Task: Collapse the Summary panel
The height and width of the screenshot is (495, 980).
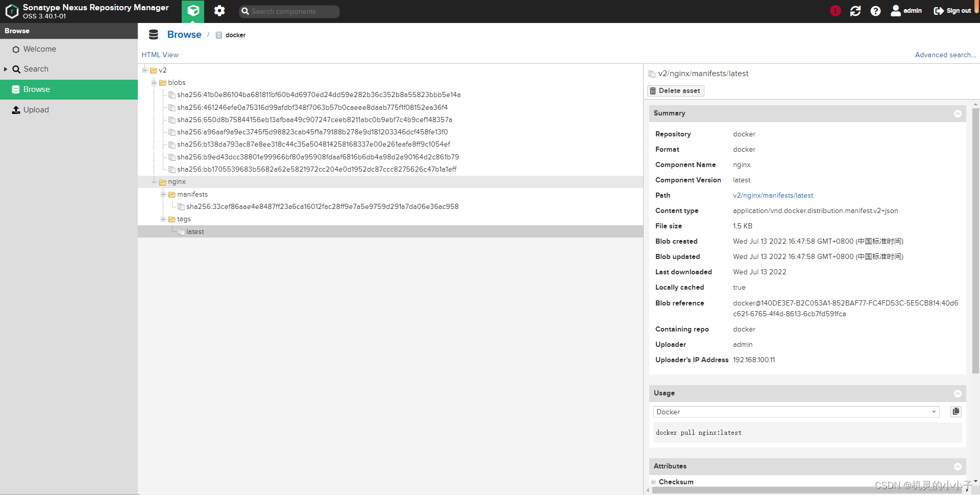Action: click(x=958, y=113)
